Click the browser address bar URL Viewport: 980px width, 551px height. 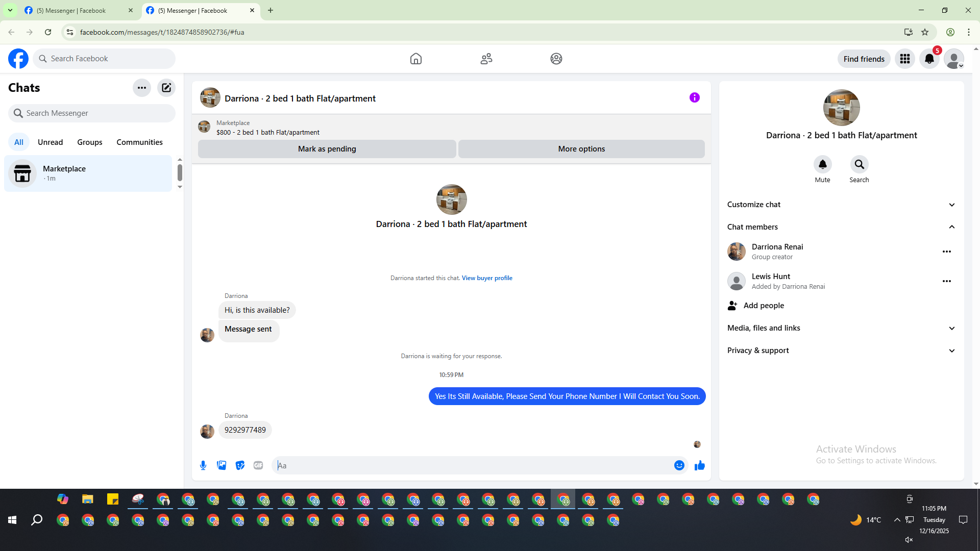162,32
